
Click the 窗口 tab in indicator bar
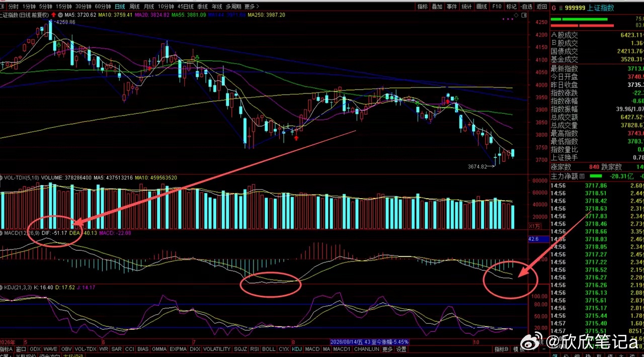(21, 349)
